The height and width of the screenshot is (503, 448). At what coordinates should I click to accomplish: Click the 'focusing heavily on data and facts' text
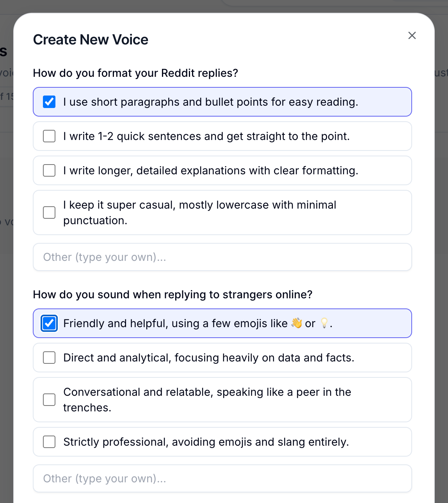[x=264, y=358]
